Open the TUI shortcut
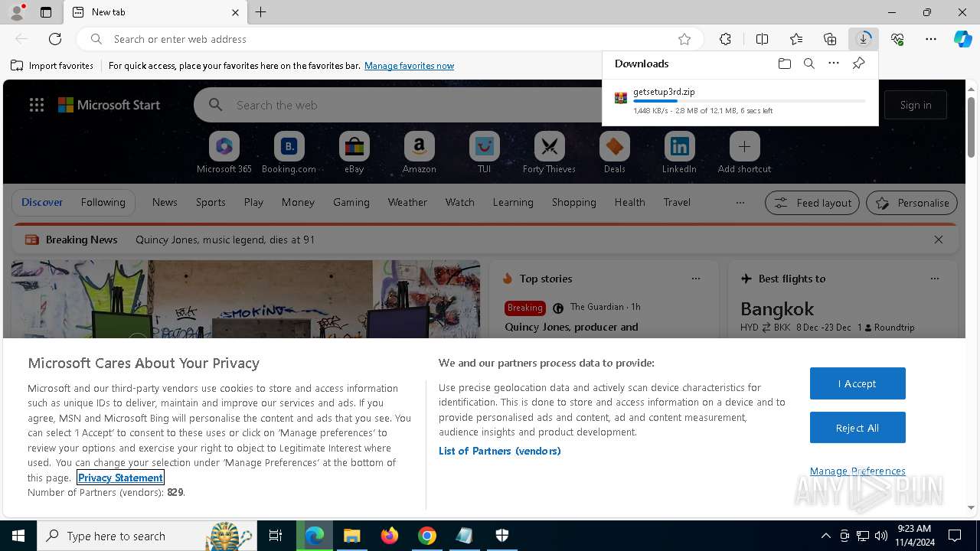 click(x=484, y=153)
